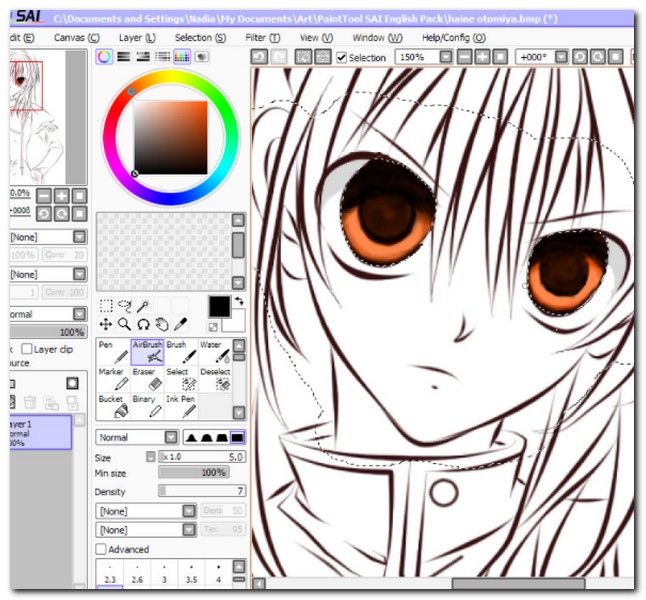Open the Canvas menu
646x600 pixels.
pos(76,37)
